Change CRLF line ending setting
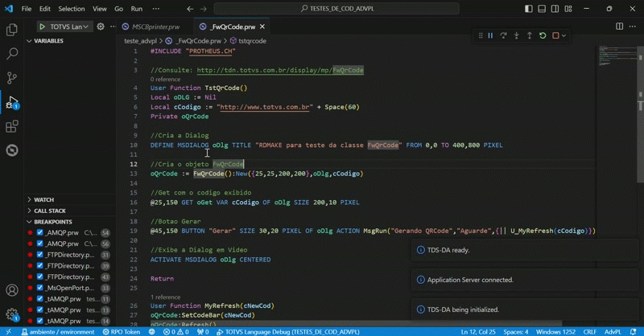This screenshot has height=336, width=644. coord(590,332)
